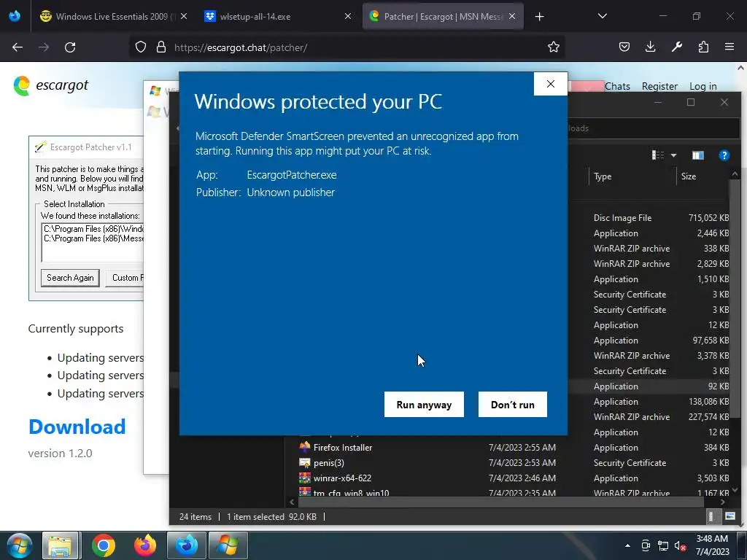This screenshot has width=747, height=560.
Task: Open the browser hamburger menu
Action: [729, 47]
